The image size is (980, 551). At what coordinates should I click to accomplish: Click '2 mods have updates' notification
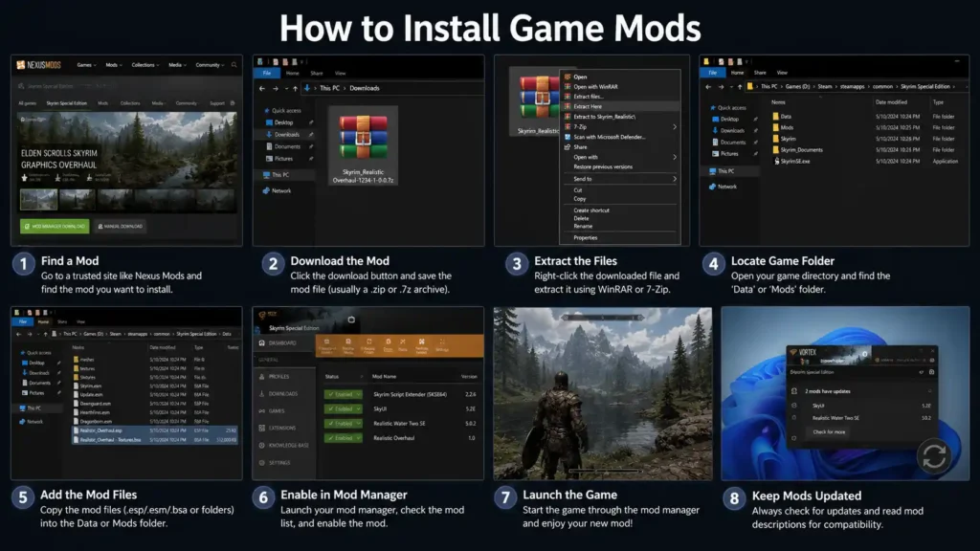pyautogui.click(x=828, y=391)
